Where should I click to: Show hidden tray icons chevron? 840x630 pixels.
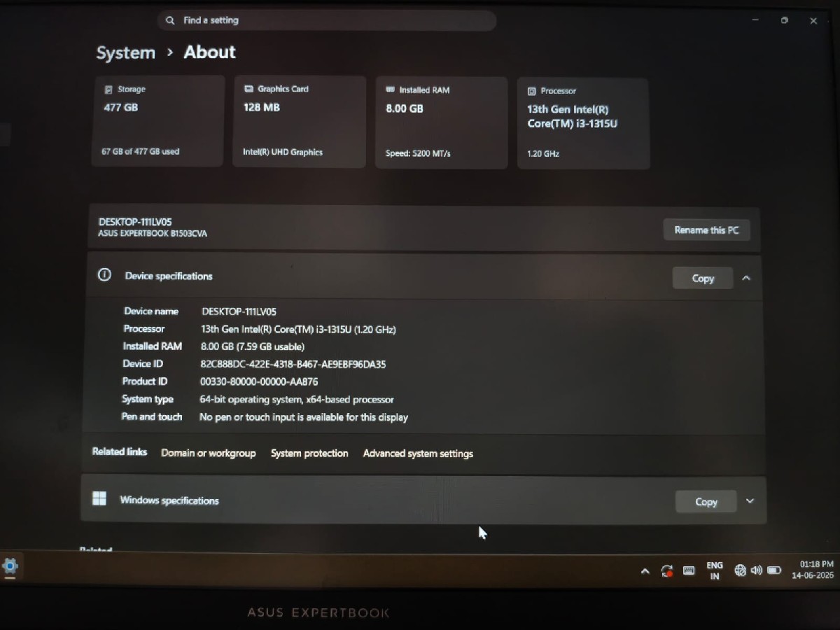pyautogui.click(x=645, y=571)
